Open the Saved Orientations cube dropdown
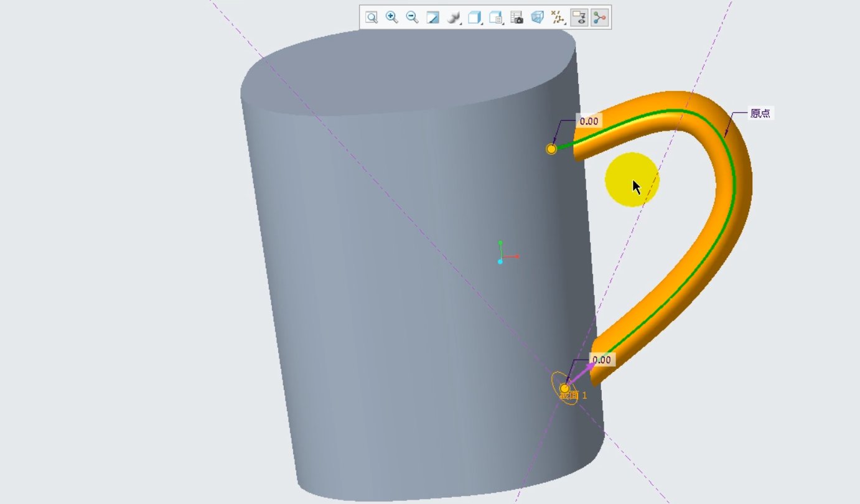Screen dimensions: 860x504 [475, 17]
